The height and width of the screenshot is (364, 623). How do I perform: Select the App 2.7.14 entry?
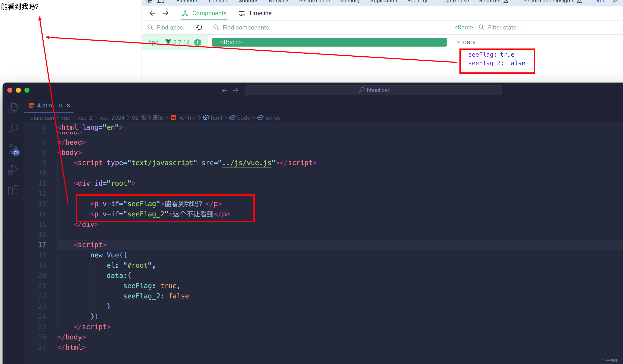[175, 42]
